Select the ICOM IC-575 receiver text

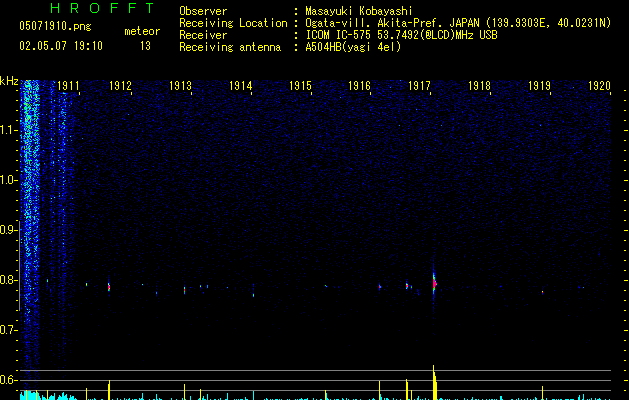401,35
